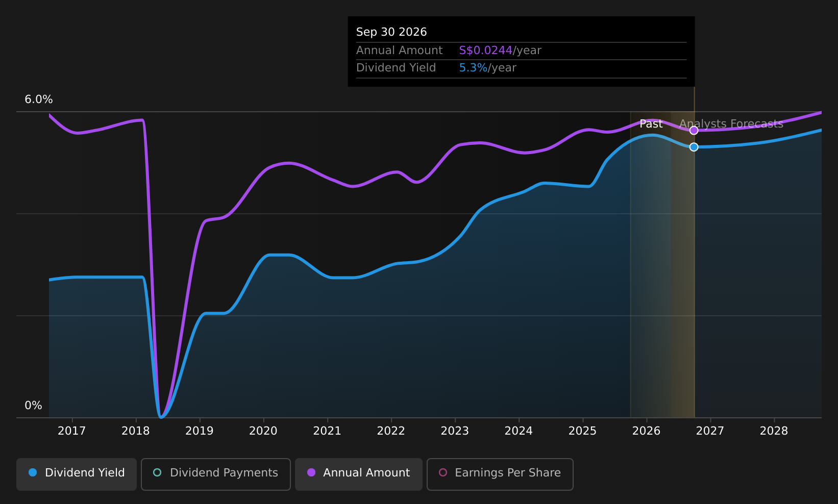
Task: Click the 2024 x-axis label
Action: [519, 431]
